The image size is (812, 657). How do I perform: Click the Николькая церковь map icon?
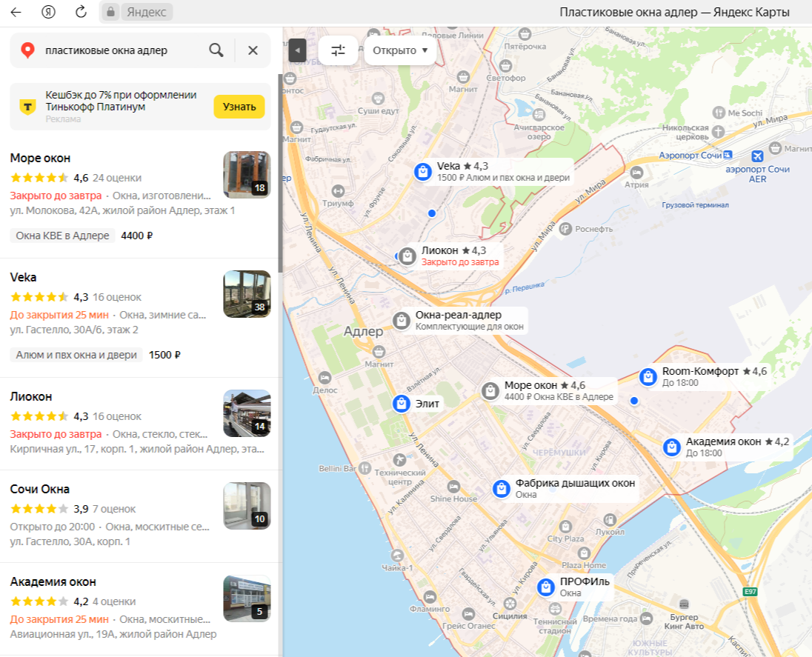pyautogui.click(x=718, y=132)
